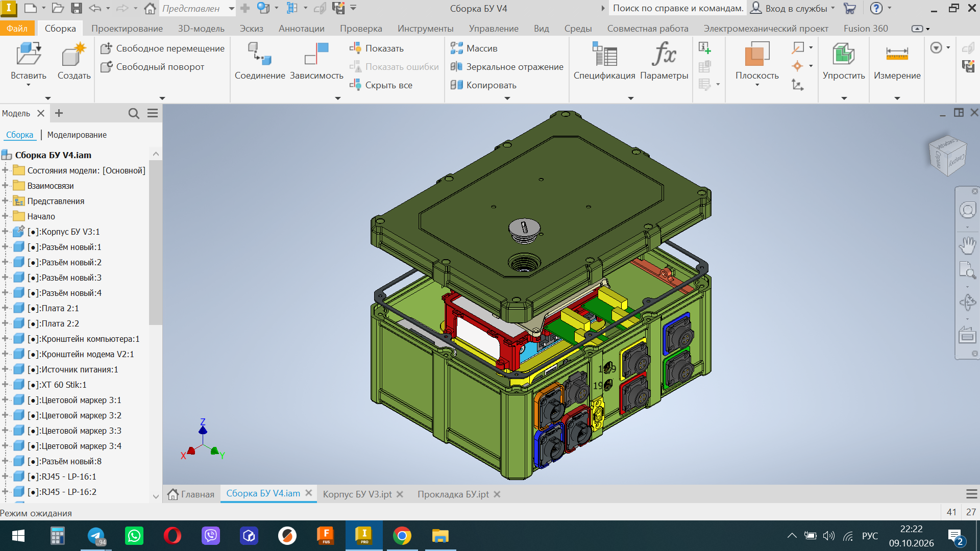980x551 pixels.
Task: Open the full navigation wheel
Action: 967,210
